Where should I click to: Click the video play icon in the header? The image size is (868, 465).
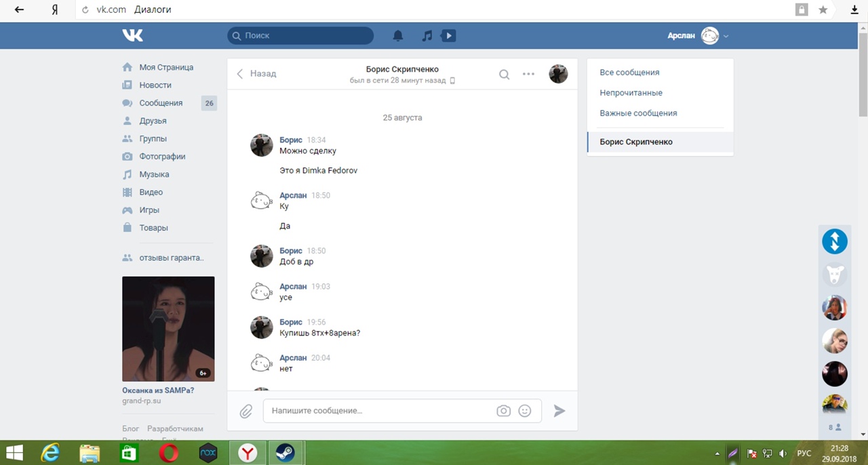point(448,36)
